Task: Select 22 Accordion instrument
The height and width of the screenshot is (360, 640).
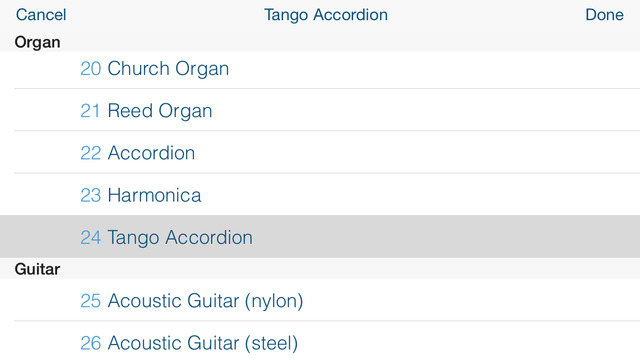Action: tap(320, 153)
